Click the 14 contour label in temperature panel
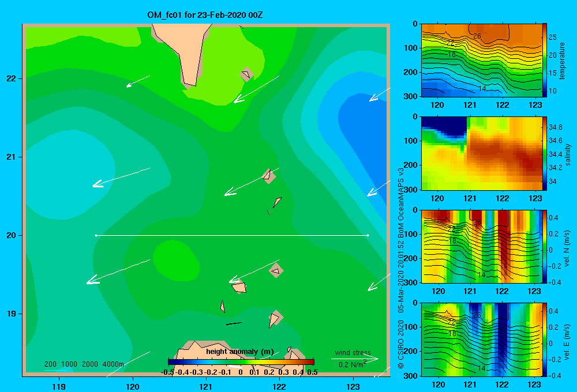577x392 pixels. (x=482, y=89)
